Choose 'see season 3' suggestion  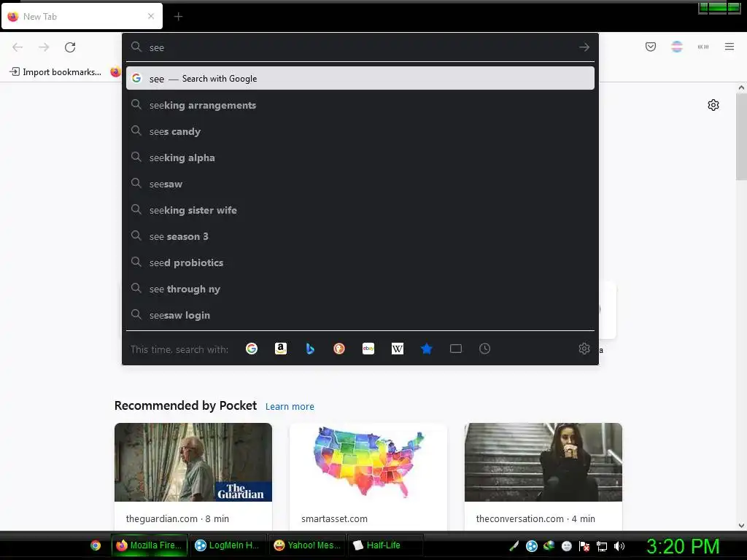tap(360, 236)
